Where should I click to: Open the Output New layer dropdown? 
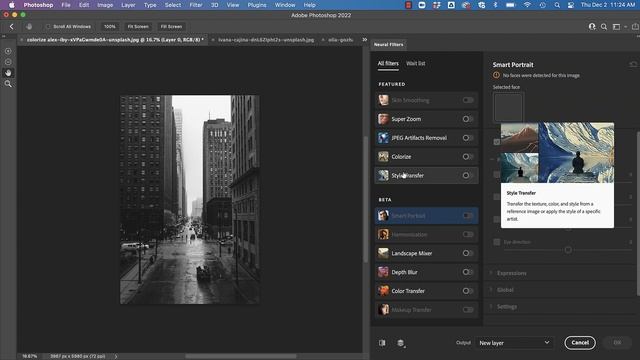[x=514, y=343]
